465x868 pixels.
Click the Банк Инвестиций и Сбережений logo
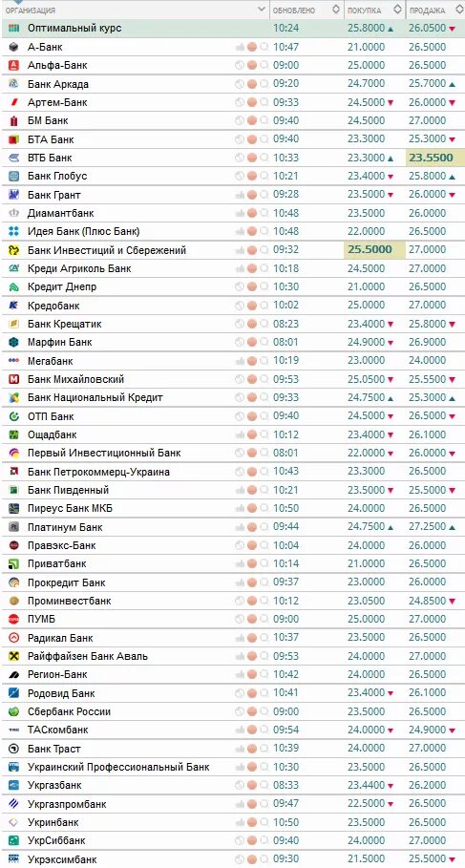(x=13, y=250)
